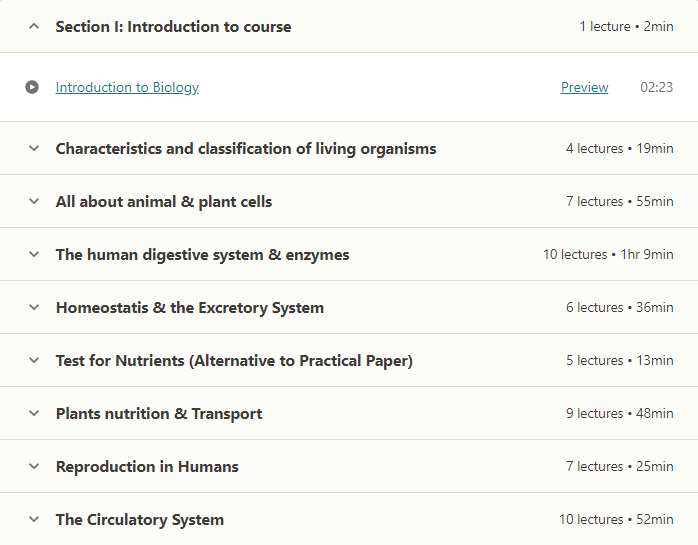Click the 4 lectures • 19min label
The width and height of the screenshot is (698, 545).
click(x=620, y=148)
